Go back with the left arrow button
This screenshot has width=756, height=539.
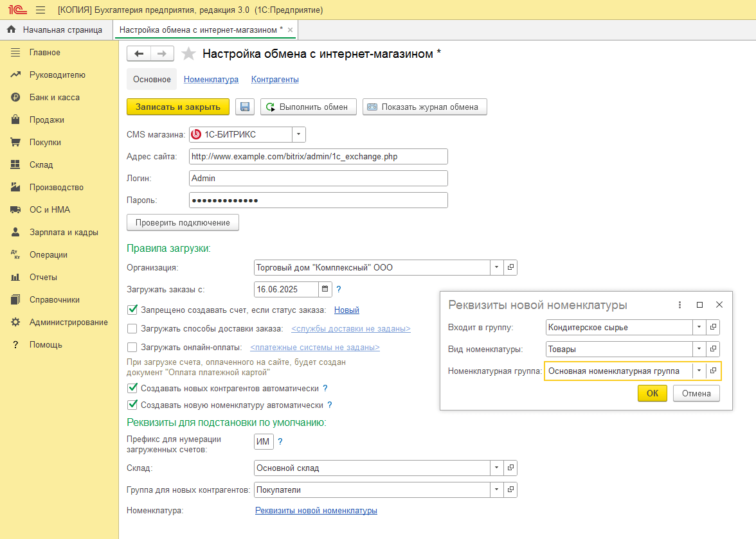coord(139,53)
